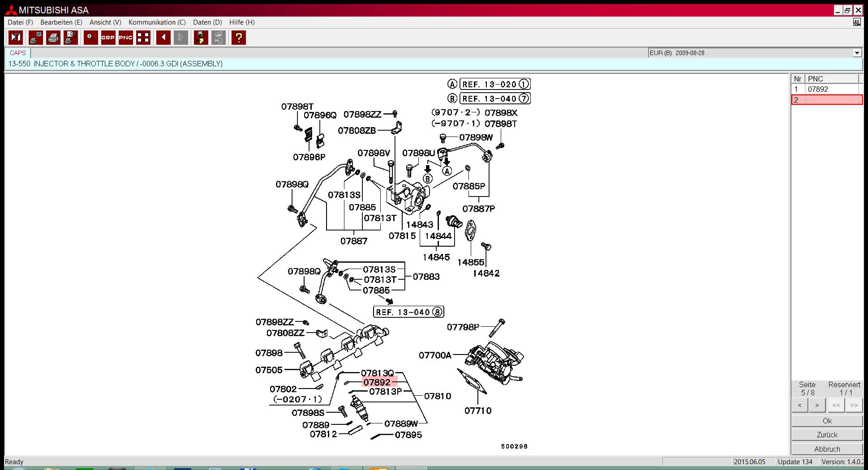Go to next page with > button
Image resolution: width=868 pixels, height=470 pixels.
pyautogui.click(x=817, y=406)
